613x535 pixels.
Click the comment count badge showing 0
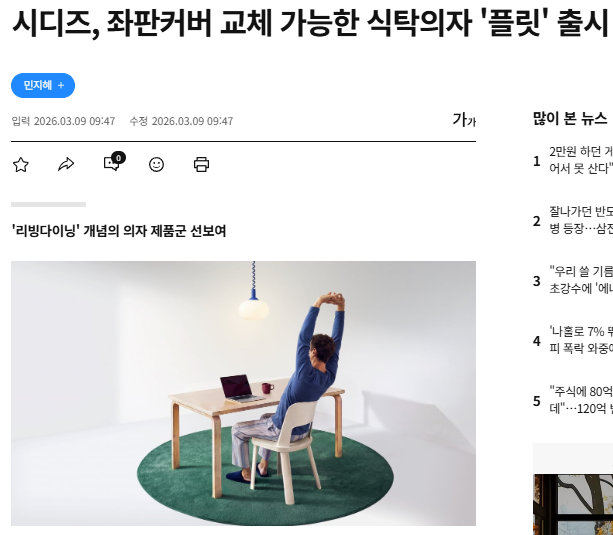118,158
